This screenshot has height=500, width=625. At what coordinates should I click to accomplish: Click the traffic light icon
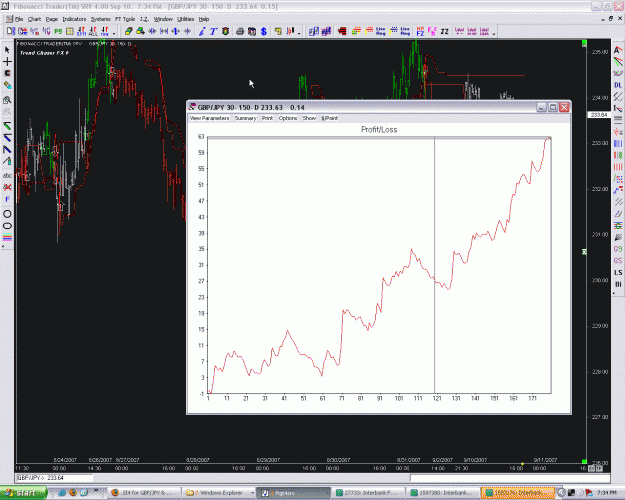[226, 31]
